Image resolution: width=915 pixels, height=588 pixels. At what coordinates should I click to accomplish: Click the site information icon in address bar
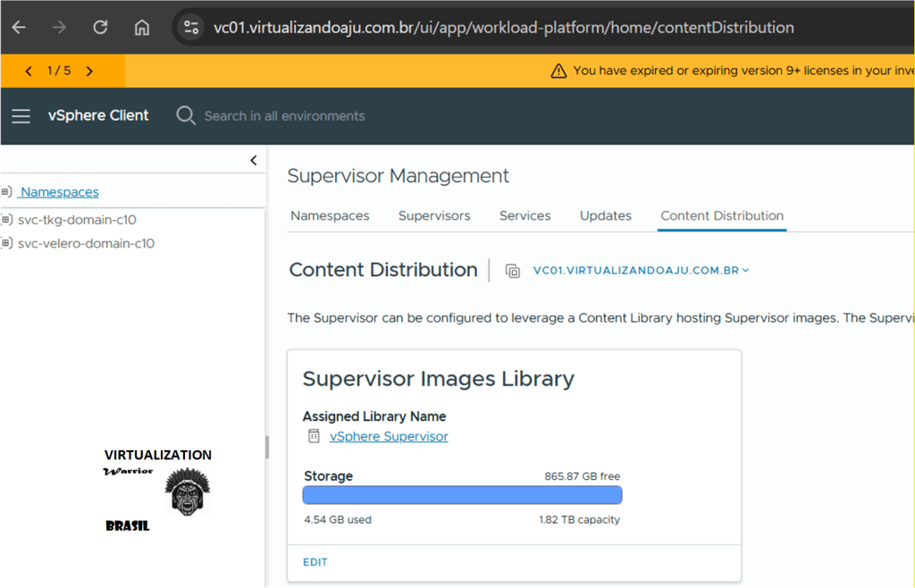191,28
